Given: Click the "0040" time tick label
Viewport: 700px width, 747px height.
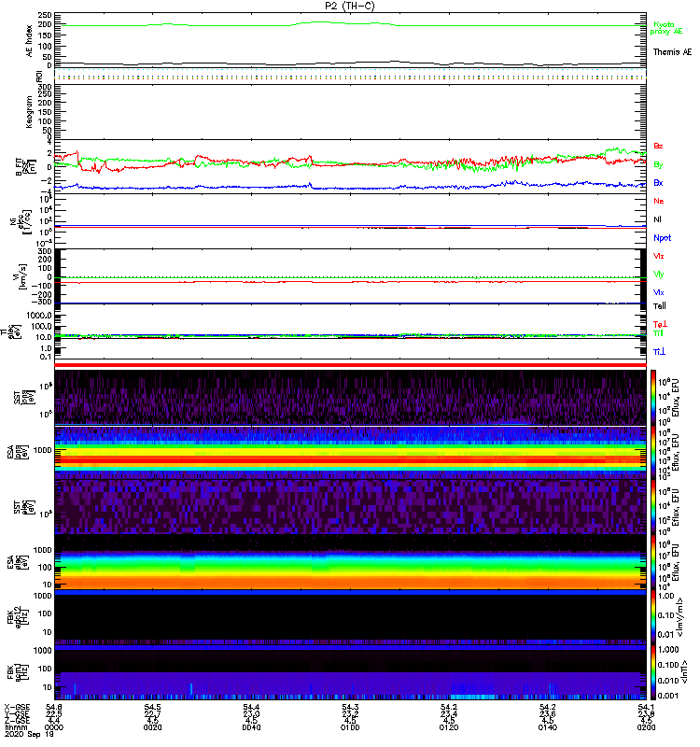Looking at the screenshot, I should click(x=251, y=727).
